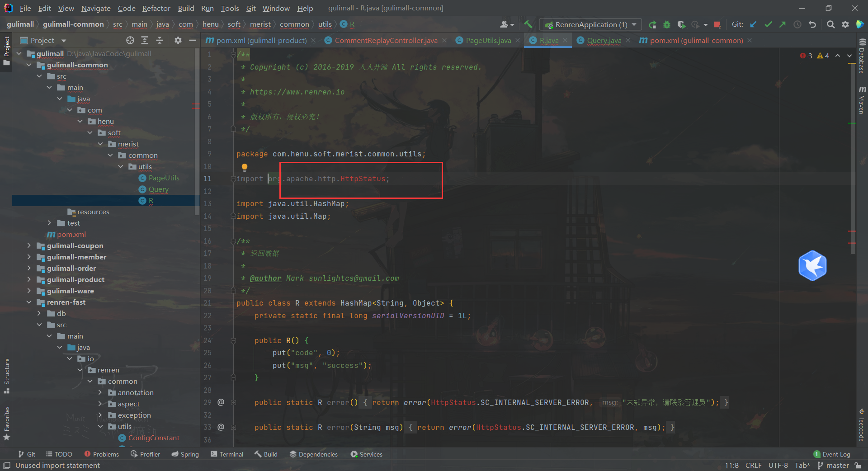The height and width of the screenshot is (471, 868).
Task: Click the Project tree vertical scrollbar
Action: [x=197, y=131]
